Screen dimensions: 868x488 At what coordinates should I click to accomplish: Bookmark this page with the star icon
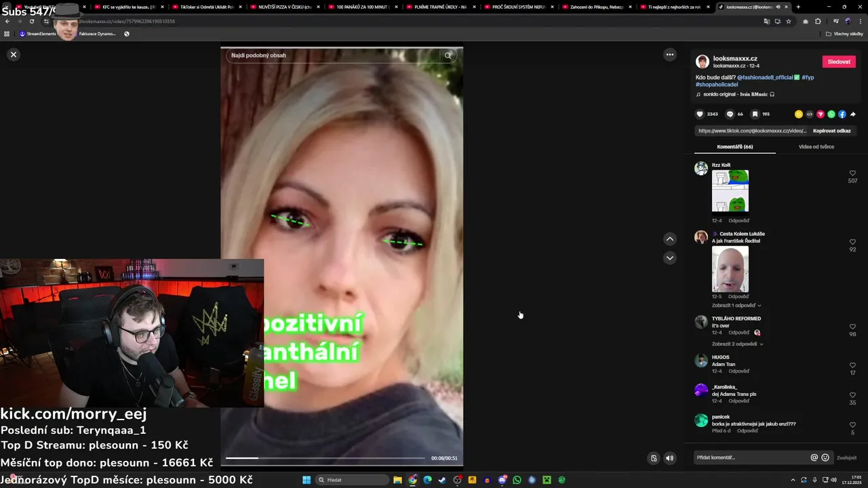click(x=789, y=21)
